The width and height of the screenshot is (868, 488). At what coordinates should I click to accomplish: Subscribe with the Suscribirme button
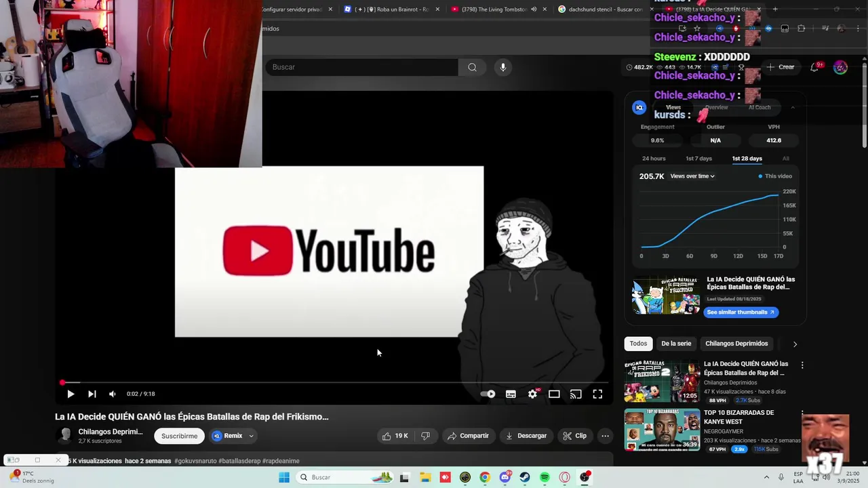pyautogui.click(x=179, y=436)
